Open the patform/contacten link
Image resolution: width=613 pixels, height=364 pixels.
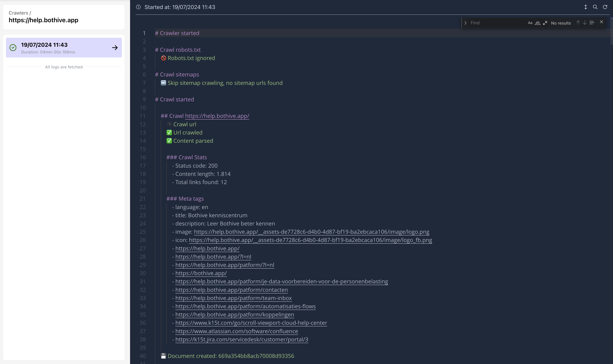coord(231,290)
